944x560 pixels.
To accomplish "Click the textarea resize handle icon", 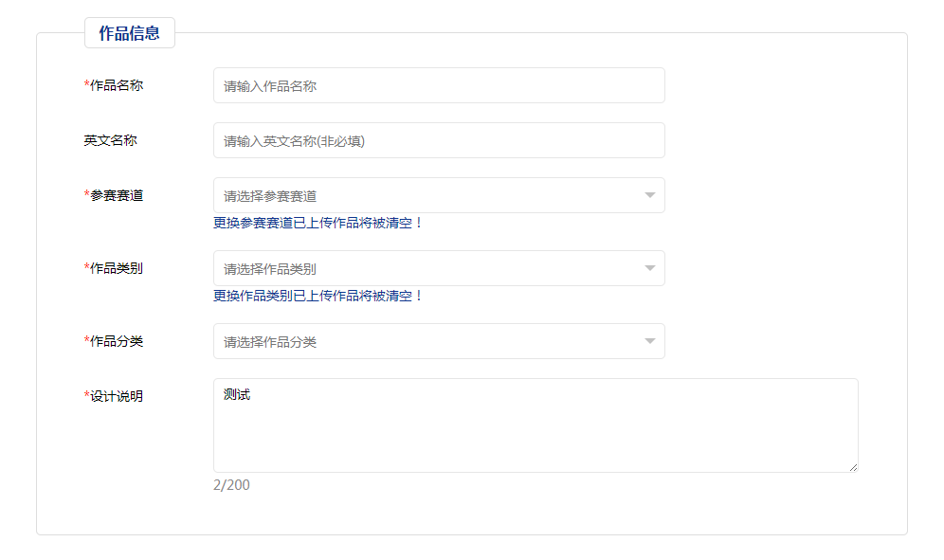I will click(x=851, y=465).
